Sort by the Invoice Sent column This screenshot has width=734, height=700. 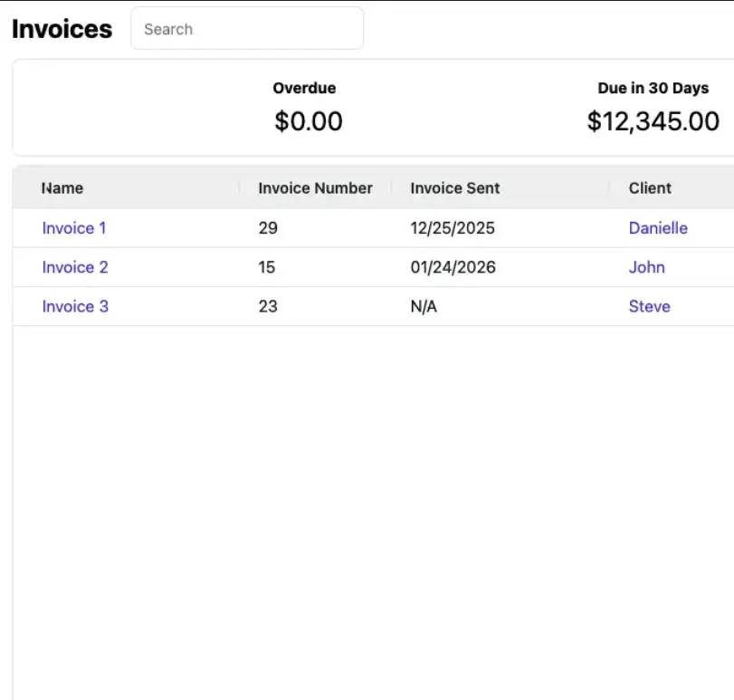pos(454,187)
